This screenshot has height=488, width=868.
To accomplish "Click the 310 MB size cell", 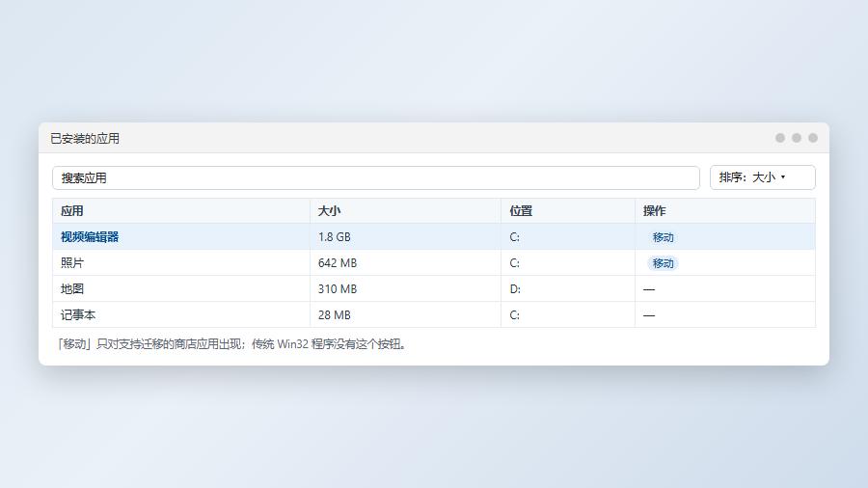I will click(405, 288).
